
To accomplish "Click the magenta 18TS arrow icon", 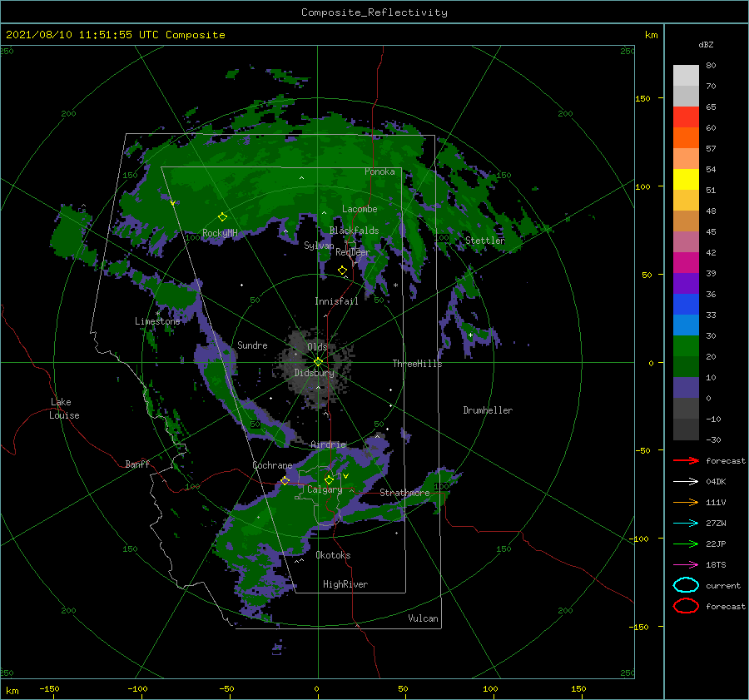I will (686, 565).
